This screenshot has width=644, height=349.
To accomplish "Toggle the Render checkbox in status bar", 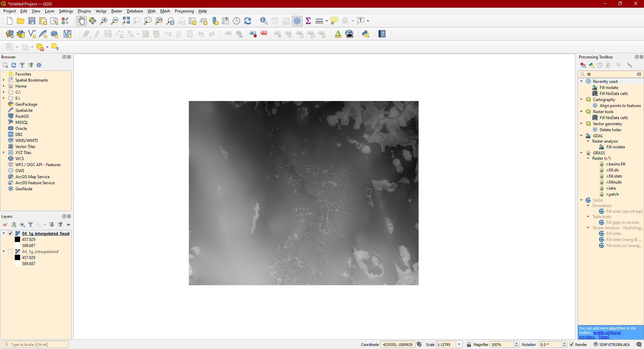I will pos(572,345).
